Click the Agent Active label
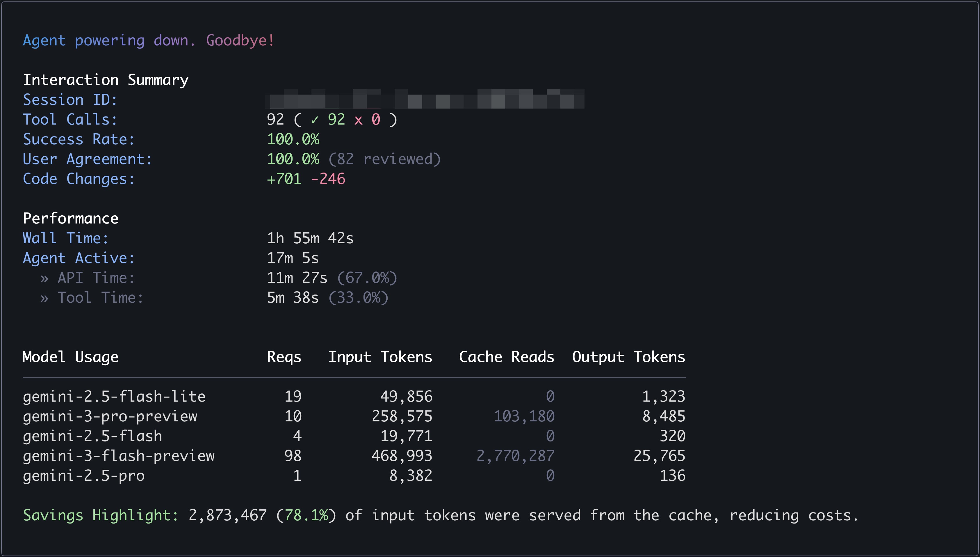This screenshot has width=980, height=557. coord(79,258)
